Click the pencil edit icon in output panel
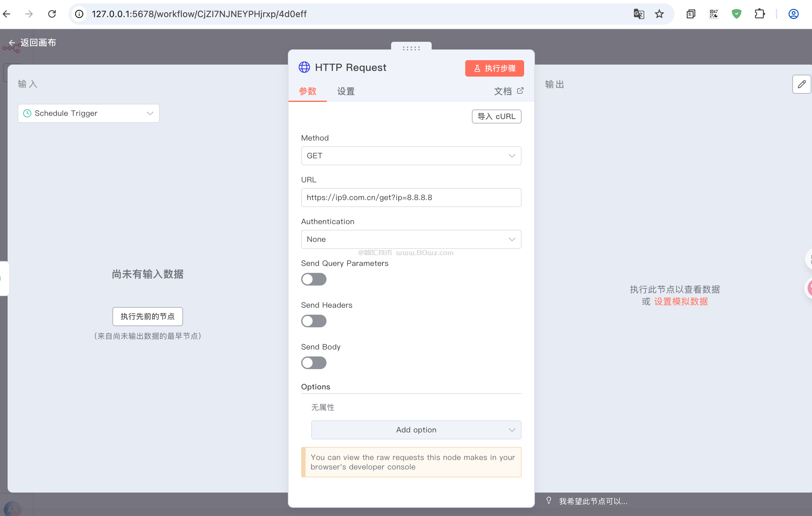812x516 pixels. 801,84
